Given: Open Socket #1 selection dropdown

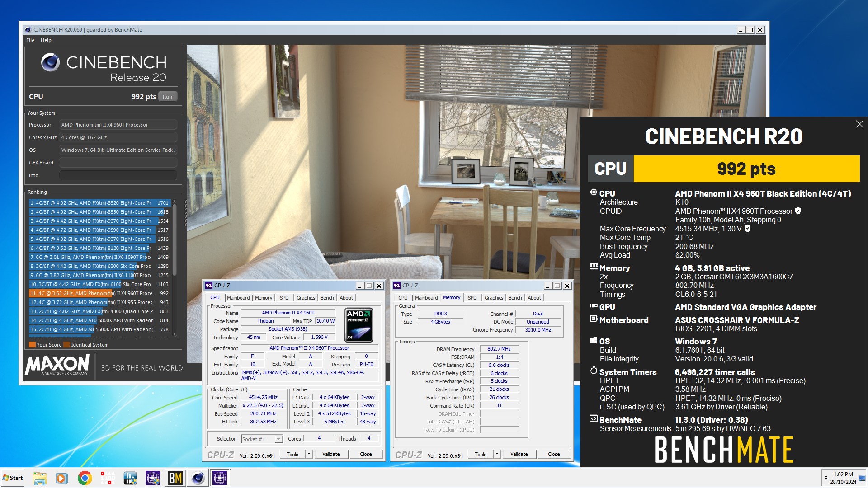Looking at the screenshot, I should coord(262,439).
